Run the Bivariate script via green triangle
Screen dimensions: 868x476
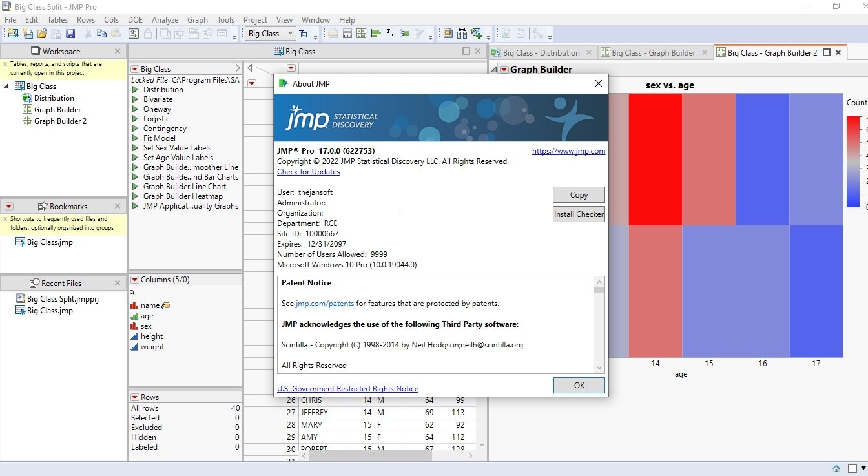tap(136, 99)
